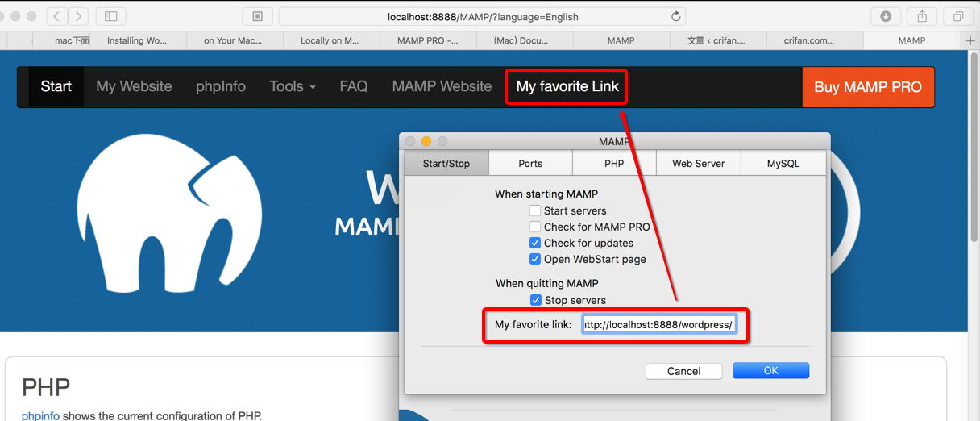The width and height of the screenshot is (980, 421).
Task: Enable the Check for MAMP PRO checkbox
Action: (x=535, y=227)
